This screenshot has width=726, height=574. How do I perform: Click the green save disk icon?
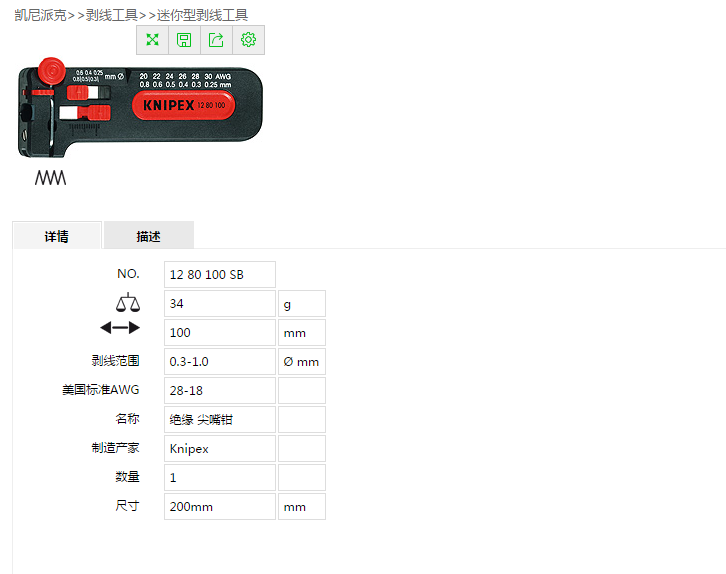[184, 40]
